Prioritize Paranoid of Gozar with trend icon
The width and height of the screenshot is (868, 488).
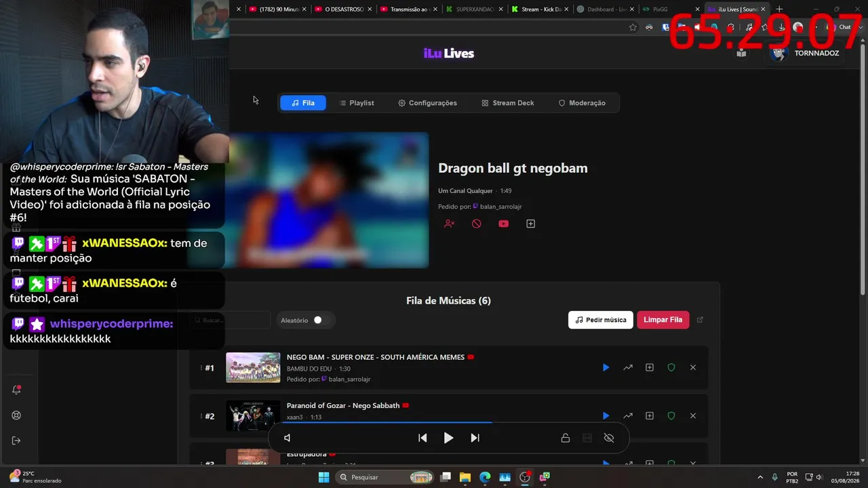coord(628,415)
